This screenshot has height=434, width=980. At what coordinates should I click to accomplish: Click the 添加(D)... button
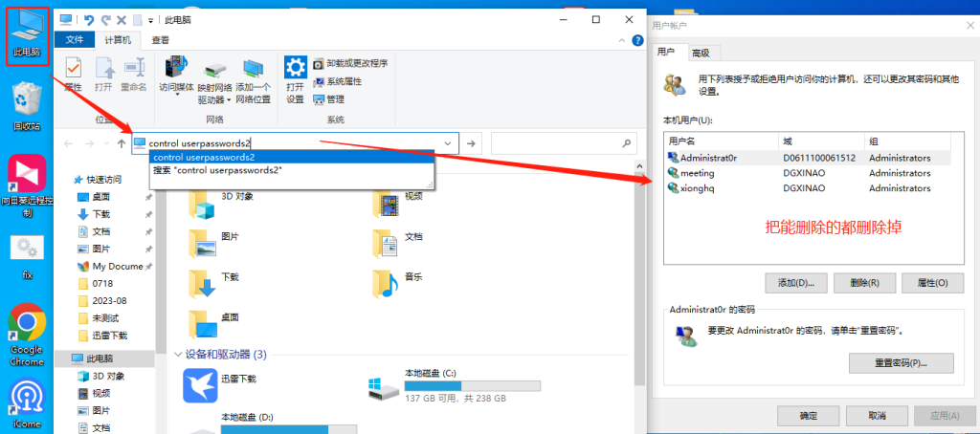tap(796, 283)
